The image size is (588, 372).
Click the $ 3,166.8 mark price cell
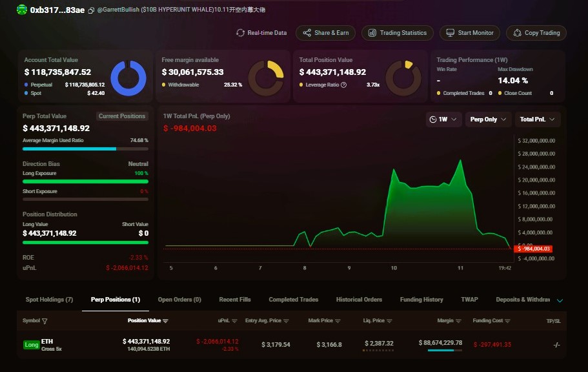click(329, 345)
